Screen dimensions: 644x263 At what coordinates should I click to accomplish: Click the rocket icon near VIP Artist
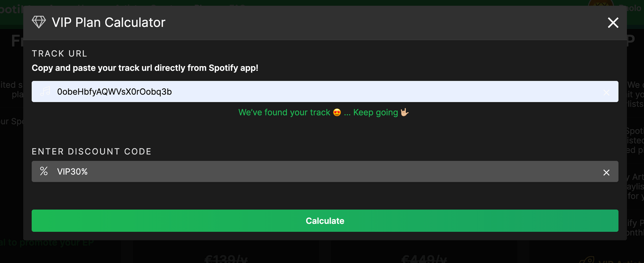tap(587, 259)
